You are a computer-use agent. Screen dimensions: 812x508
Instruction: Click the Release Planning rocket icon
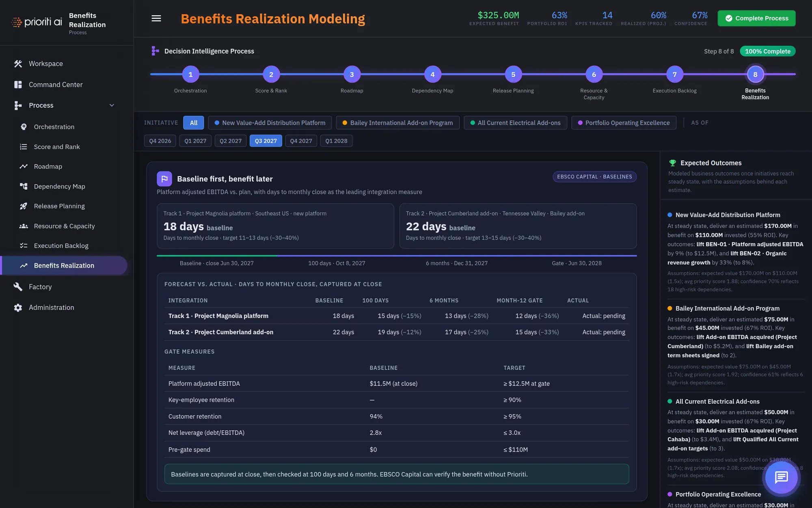click(24, 206)
